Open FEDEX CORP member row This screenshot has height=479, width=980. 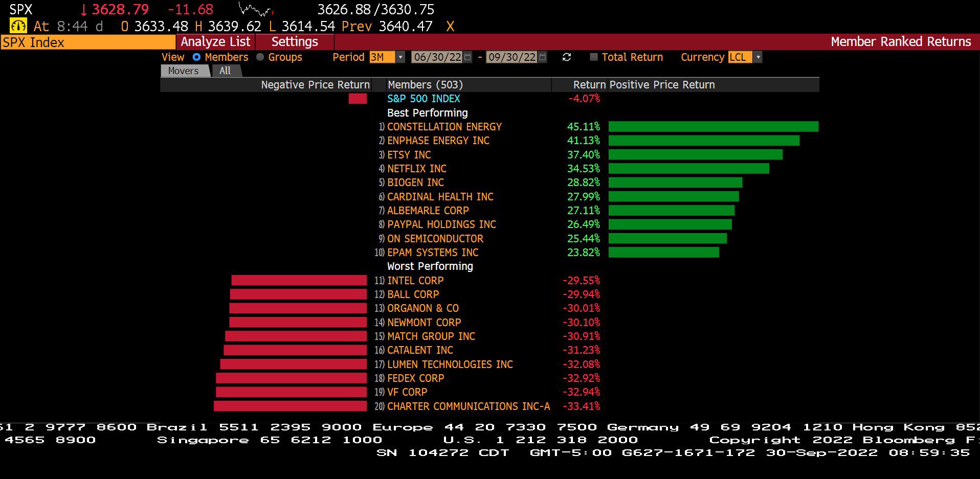point(415,378)
